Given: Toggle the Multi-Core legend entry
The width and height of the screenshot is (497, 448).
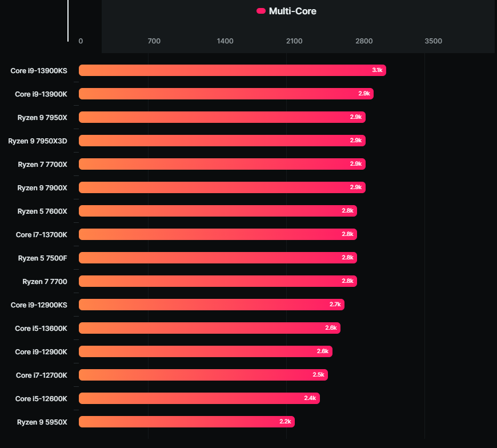Looking at the screenshot, I should [286, 11].
